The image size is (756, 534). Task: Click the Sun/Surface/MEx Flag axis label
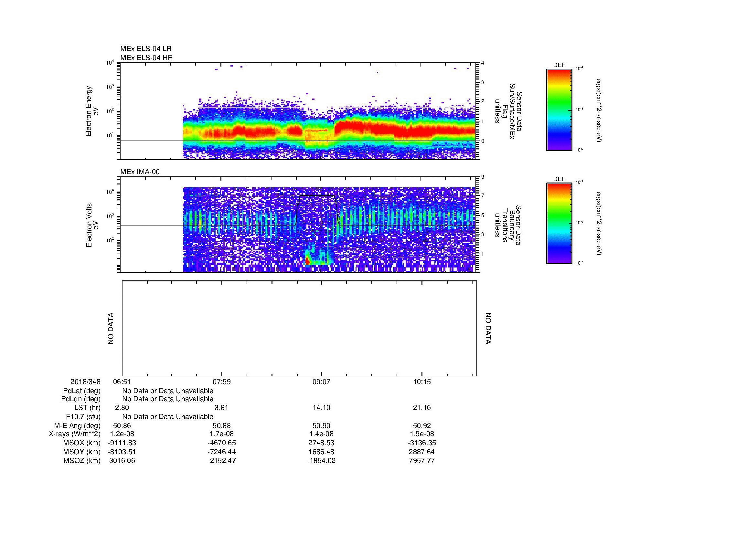coord(508,111)
